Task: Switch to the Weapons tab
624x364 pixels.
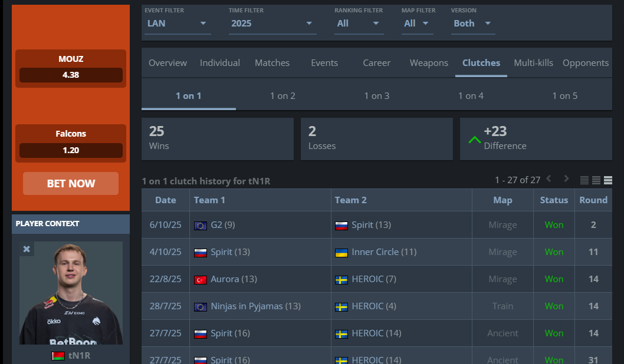Action: click(429, 63)
